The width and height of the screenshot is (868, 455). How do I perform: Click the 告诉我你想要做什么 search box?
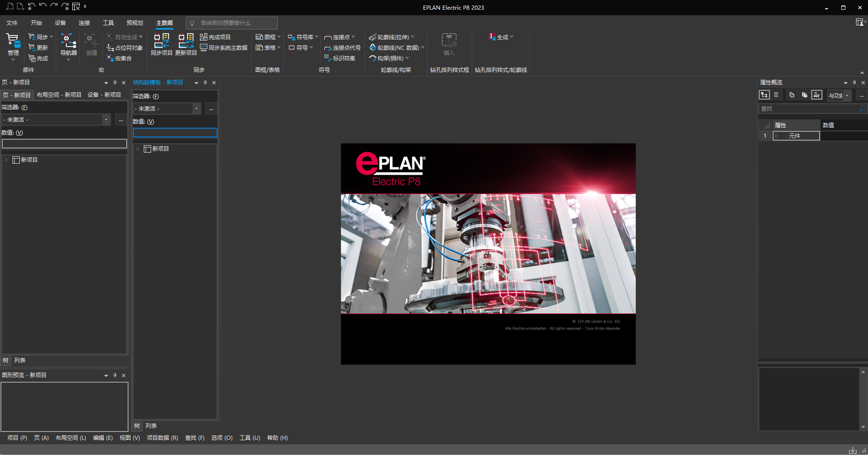point(232,23)
